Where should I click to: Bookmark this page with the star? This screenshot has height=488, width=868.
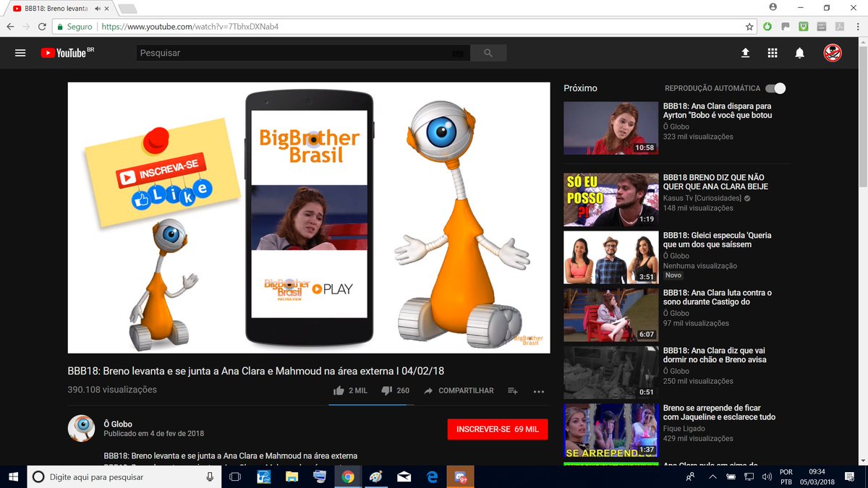coord(750,27)
